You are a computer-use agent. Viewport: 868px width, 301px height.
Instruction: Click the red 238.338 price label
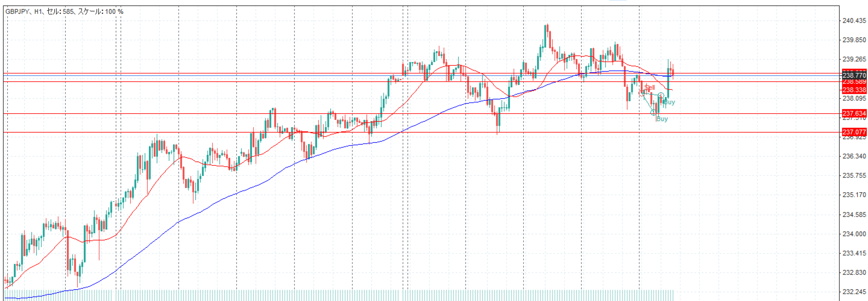[854, 90]
